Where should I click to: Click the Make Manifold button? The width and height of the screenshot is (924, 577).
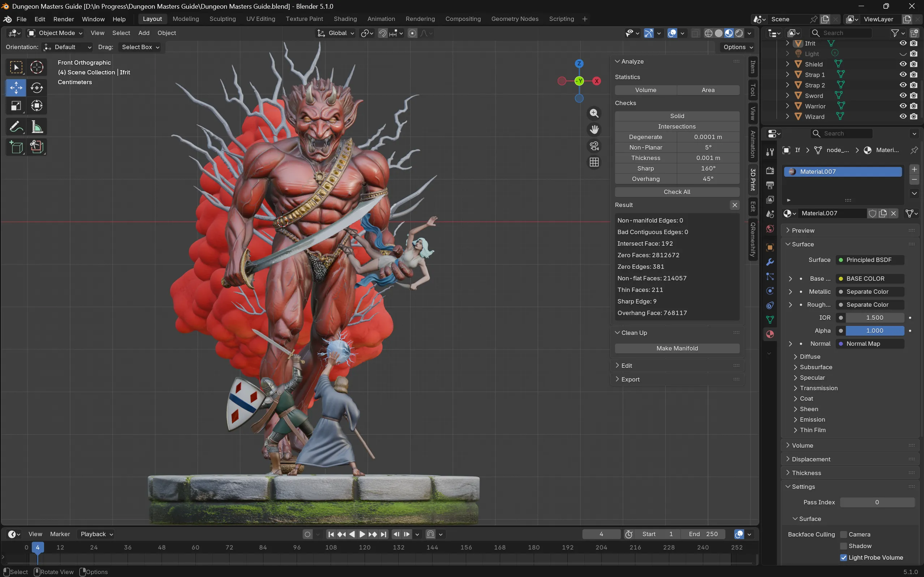[677, 348]
